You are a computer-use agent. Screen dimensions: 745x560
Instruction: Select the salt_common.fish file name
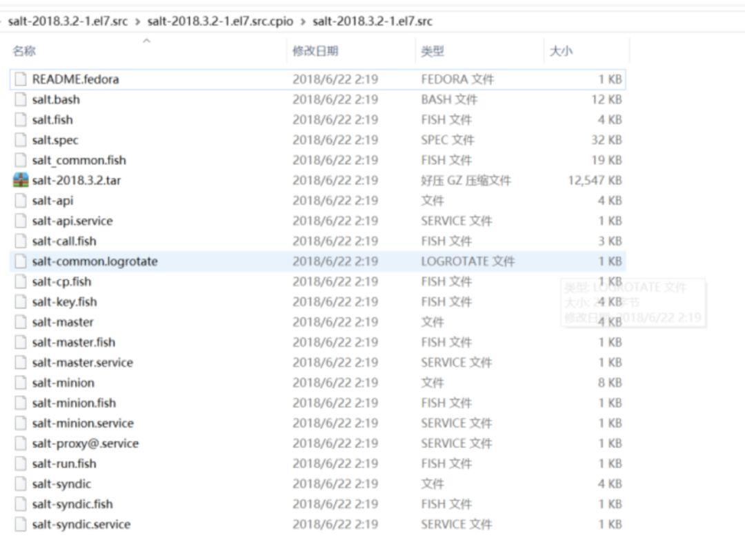click(x=79, y=160)
